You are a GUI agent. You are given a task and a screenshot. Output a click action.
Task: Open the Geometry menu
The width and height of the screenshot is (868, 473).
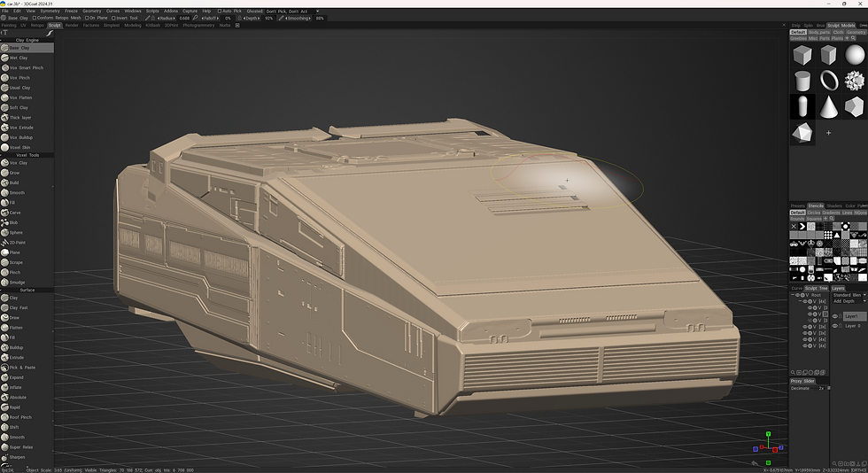tap(92, 12)
